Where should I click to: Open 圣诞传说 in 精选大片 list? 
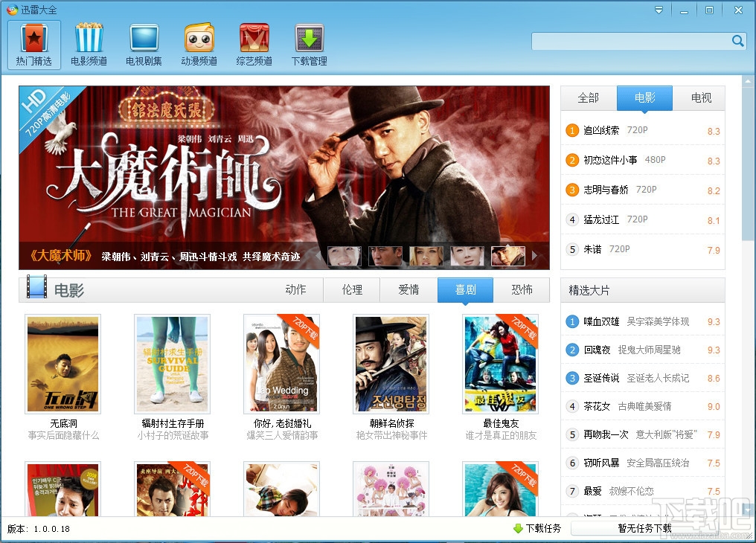tap(643, 378)
